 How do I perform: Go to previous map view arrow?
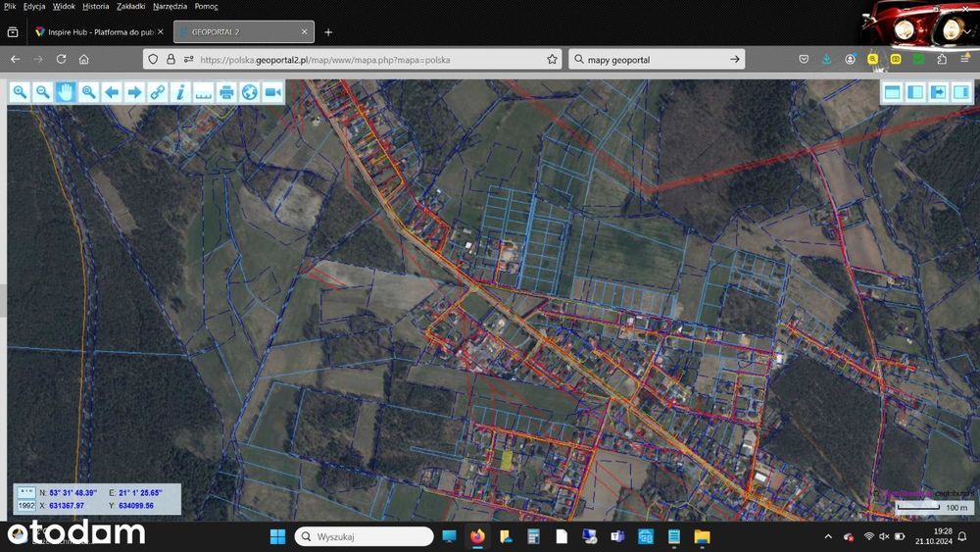(x=112, y=92)
